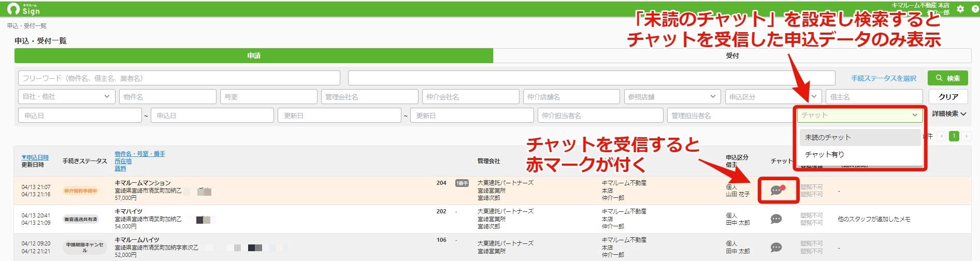Viewport: 980px width, 261px height.
Task: Click the green 検索 search button
Action: pyautogui.click(x=947, y=78)
